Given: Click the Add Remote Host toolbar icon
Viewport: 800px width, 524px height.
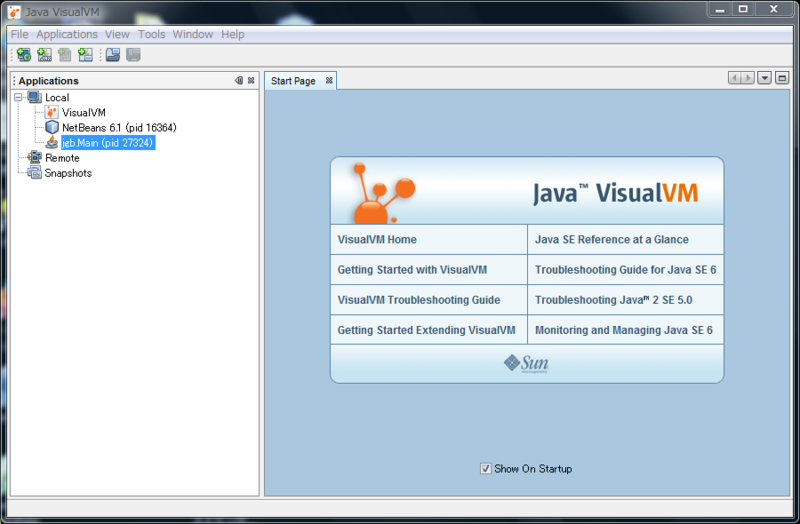Looking at the screenshot, I should (x=23, y=55).
